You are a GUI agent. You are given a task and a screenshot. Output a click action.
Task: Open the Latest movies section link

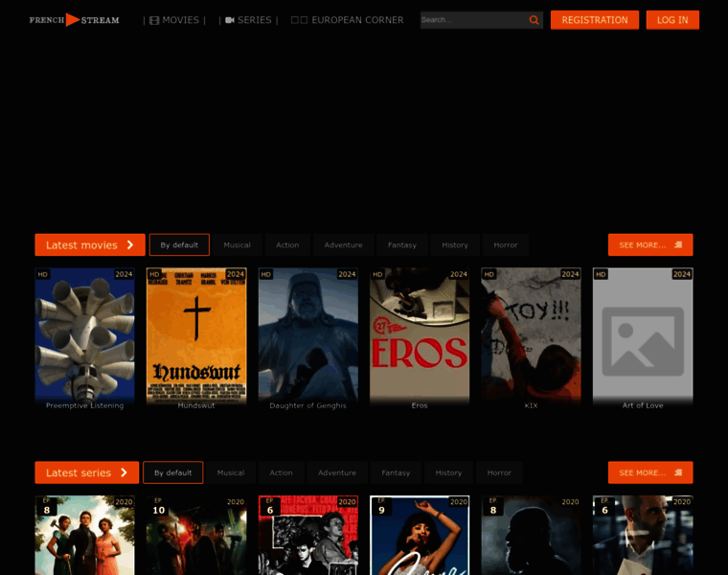pyautogui.click(x=90, y=244)
